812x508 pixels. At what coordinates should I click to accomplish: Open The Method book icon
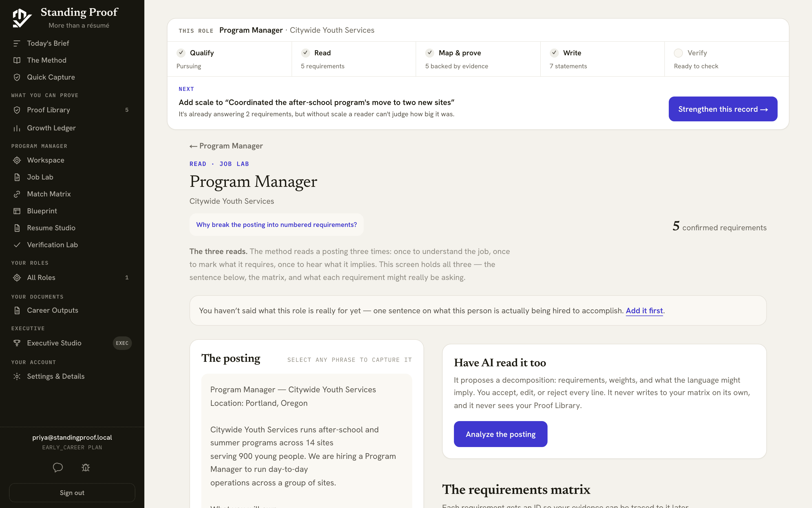[17, 60]
